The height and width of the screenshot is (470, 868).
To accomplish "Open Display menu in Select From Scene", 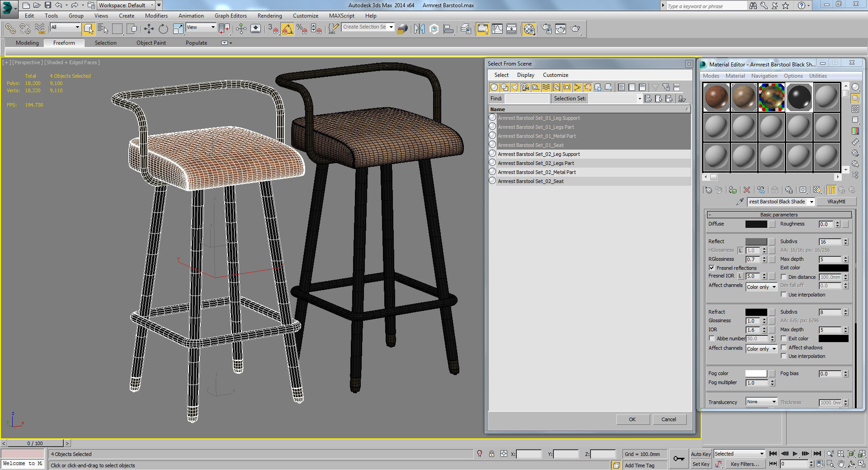I will [525, 75].
